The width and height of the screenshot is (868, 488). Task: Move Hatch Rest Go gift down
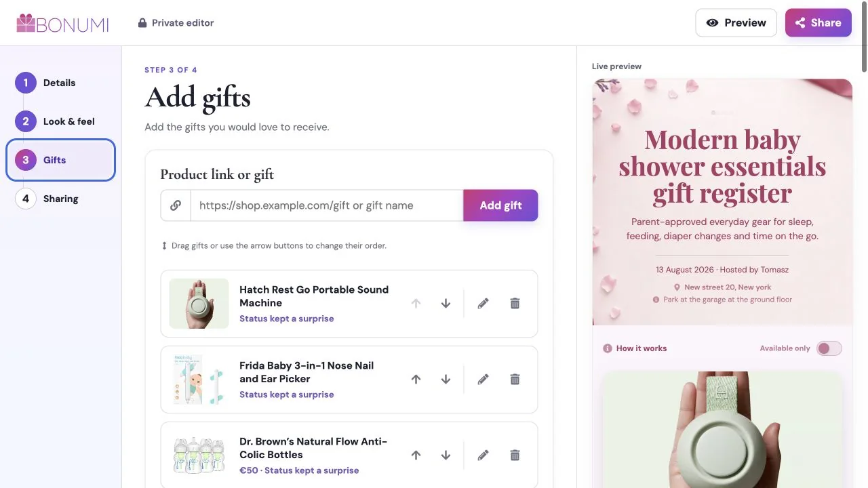coord(446,304)
